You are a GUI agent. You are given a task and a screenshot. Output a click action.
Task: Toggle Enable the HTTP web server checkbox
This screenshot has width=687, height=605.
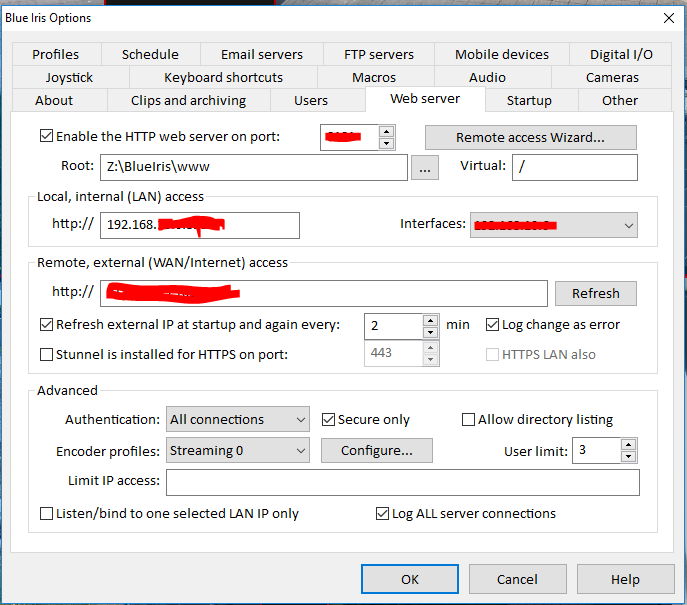click(46, 136)
